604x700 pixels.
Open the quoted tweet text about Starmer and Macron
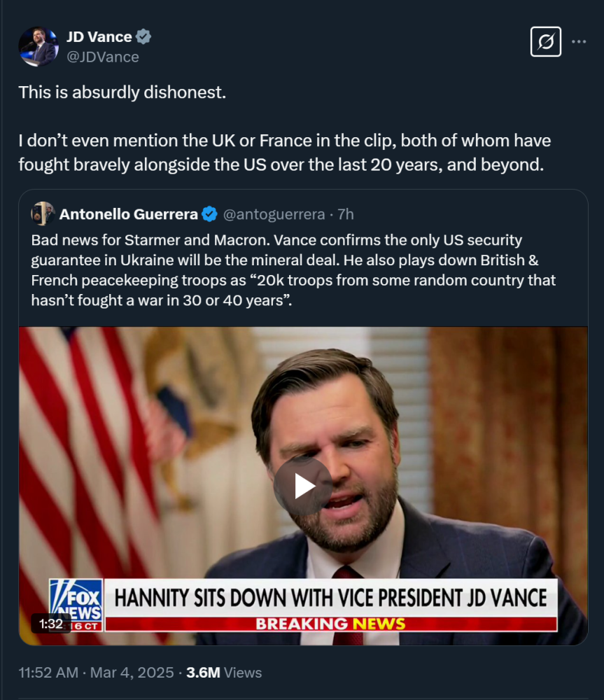pyautogui.click(x=293, y=270)
